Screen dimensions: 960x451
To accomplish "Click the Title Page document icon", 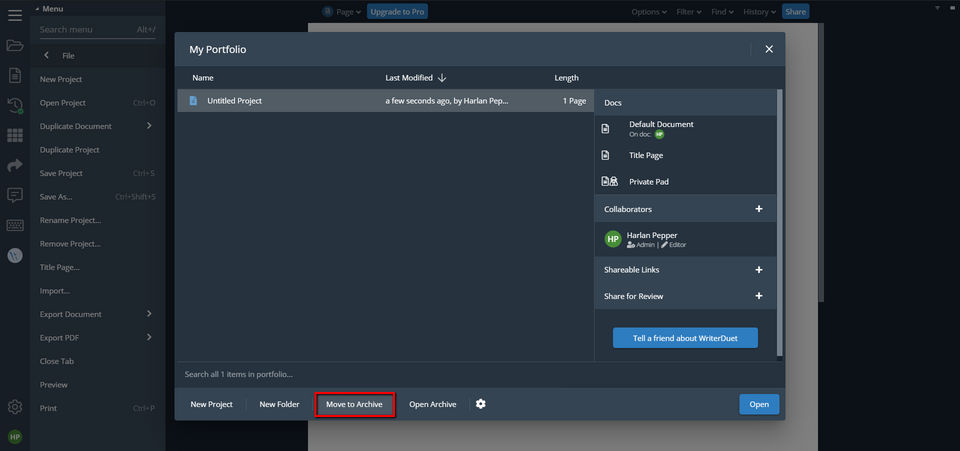I will pyautogui.click(x=606, y=155).
